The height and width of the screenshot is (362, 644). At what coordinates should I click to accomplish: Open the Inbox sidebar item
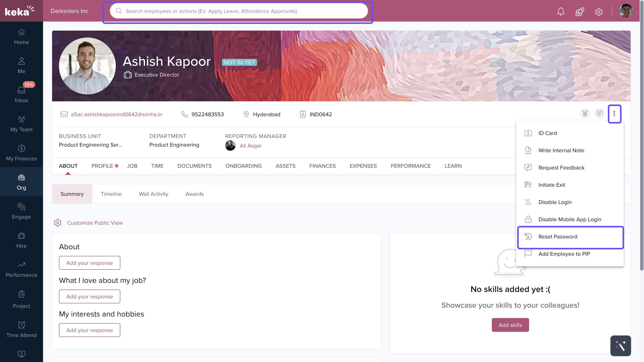coord(21,94)
